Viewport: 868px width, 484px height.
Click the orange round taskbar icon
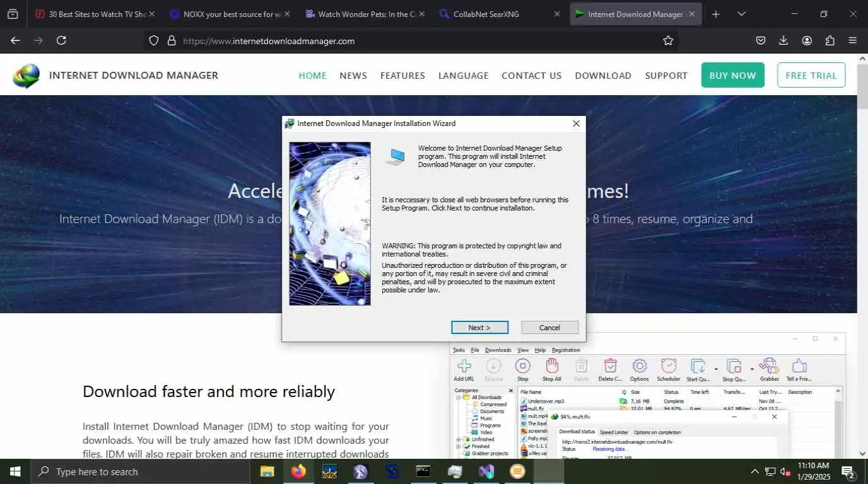[x=517, y=471]
